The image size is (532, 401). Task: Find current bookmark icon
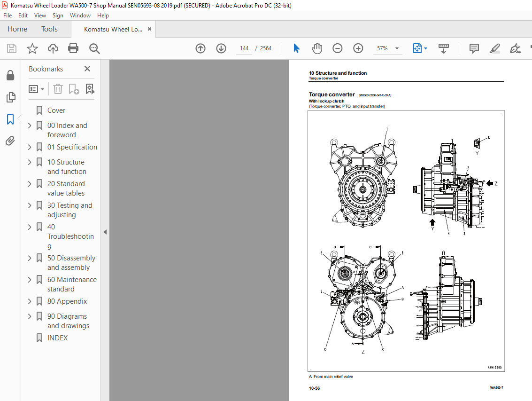tap(90, 89)
